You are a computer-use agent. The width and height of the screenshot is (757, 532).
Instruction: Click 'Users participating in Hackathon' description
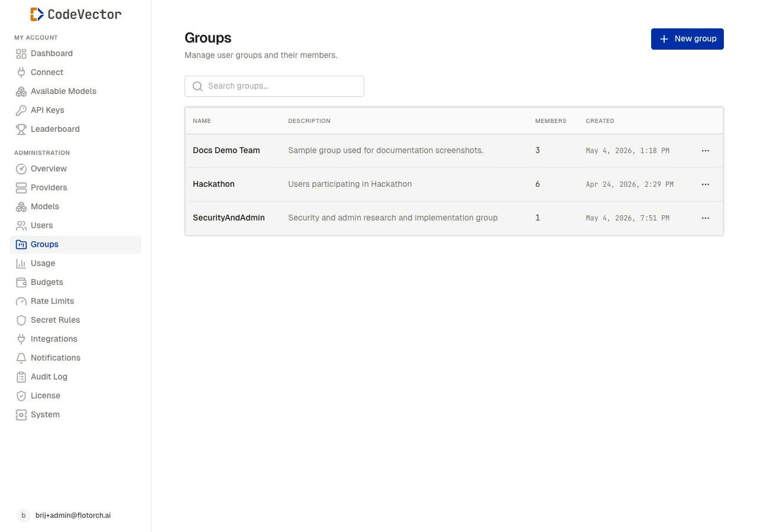pos(350,184)
